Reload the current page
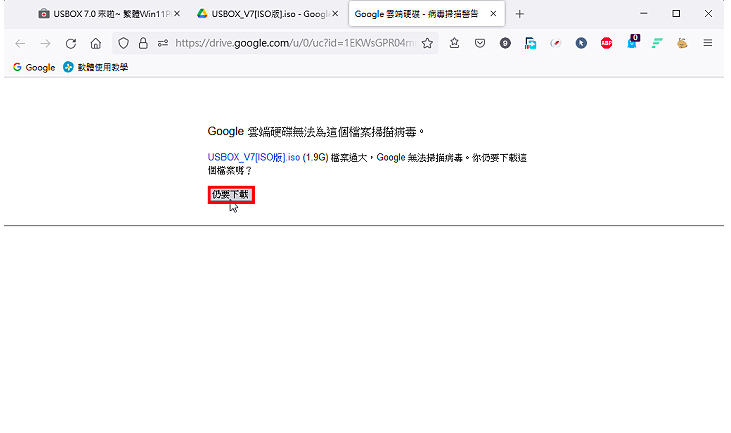731x433 pixels. pos(70,43)
